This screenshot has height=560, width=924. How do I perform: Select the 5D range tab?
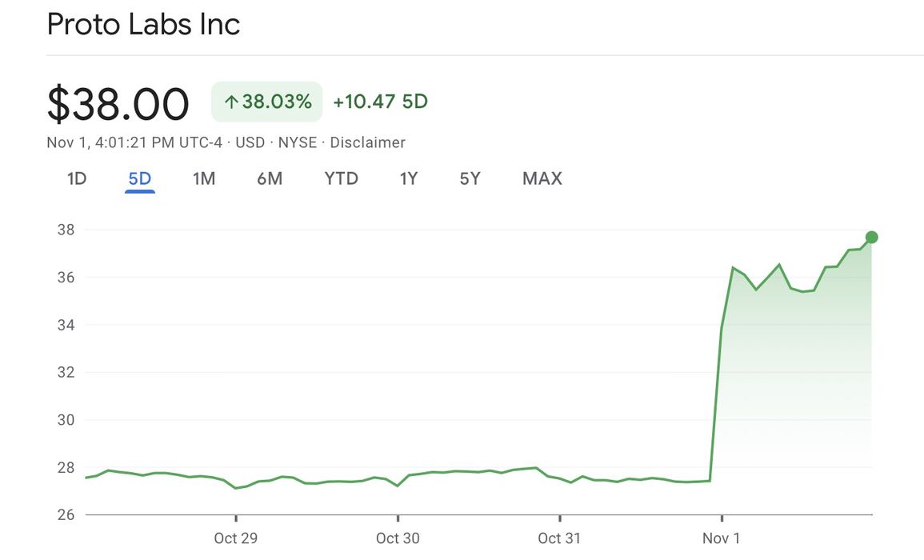(x=140, y=178)
